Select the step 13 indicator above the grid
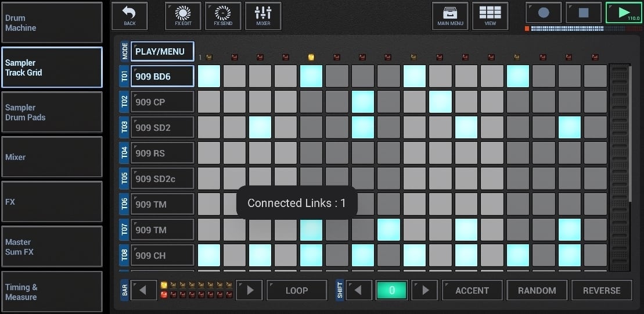The image size is (644, 314). point(517,57)
